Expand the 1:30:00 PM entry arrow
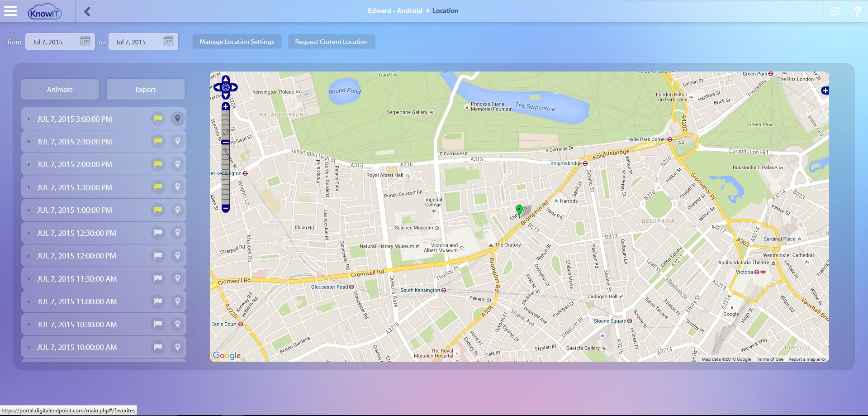The image size is (868, 416). pyautogui.click(x=28, y=187)
